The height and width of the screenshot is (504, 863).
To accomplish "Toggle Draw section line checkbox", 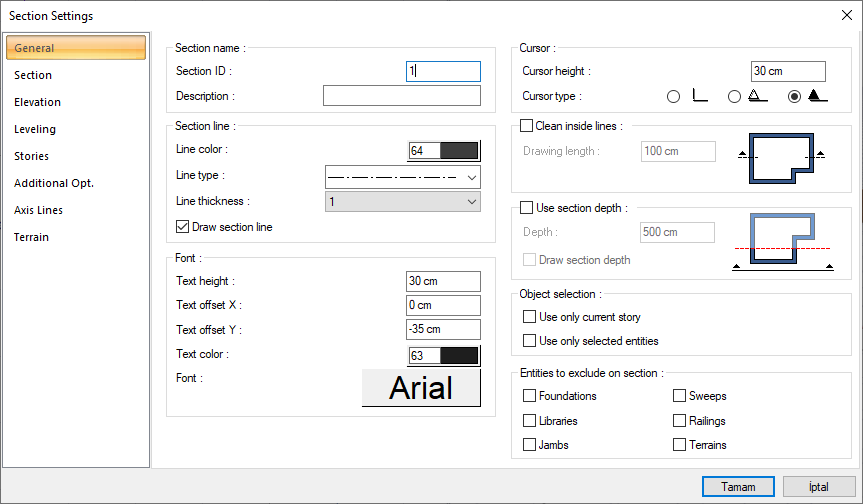I will tap(183, 227).
